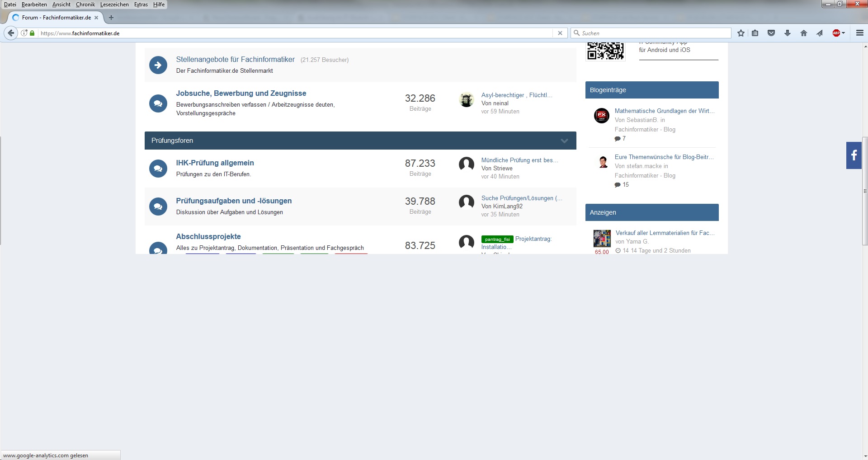Bookmark this page with the star icon
The height and width of the screenshot is (460, 868).
741,33
